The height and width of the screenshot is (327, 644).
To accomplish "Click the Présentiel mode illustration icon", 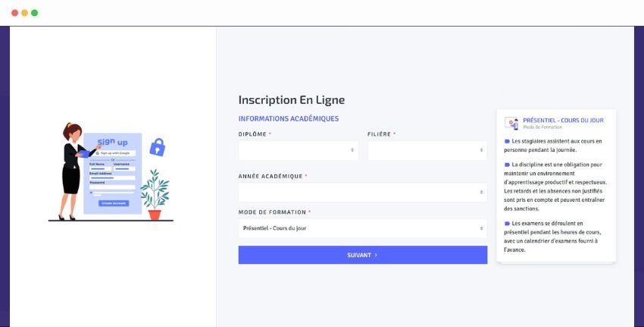I will (511, 123).
